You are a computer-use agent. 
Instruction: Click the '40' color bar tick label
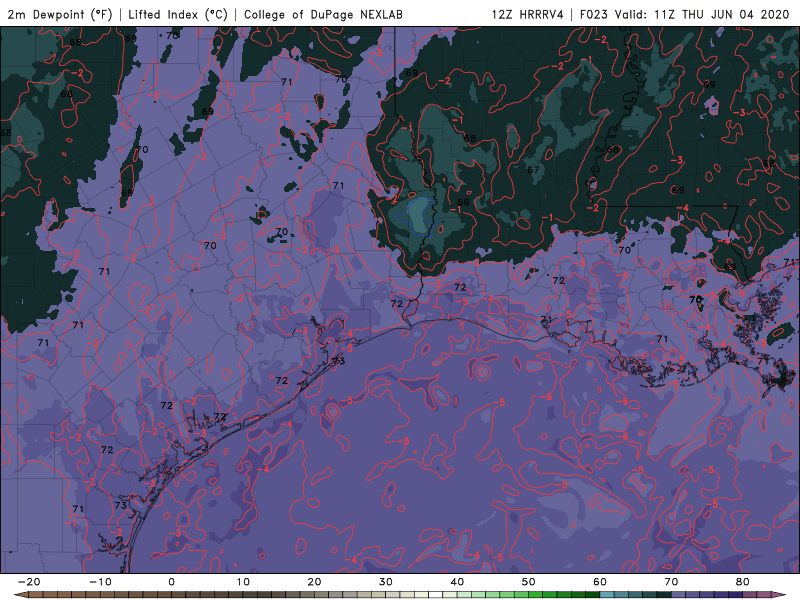[x=457, y=582]
